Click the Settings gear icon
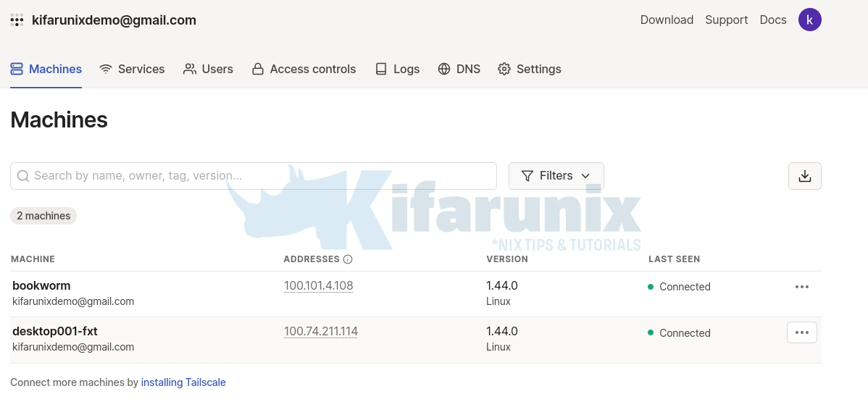 [504, 70]
